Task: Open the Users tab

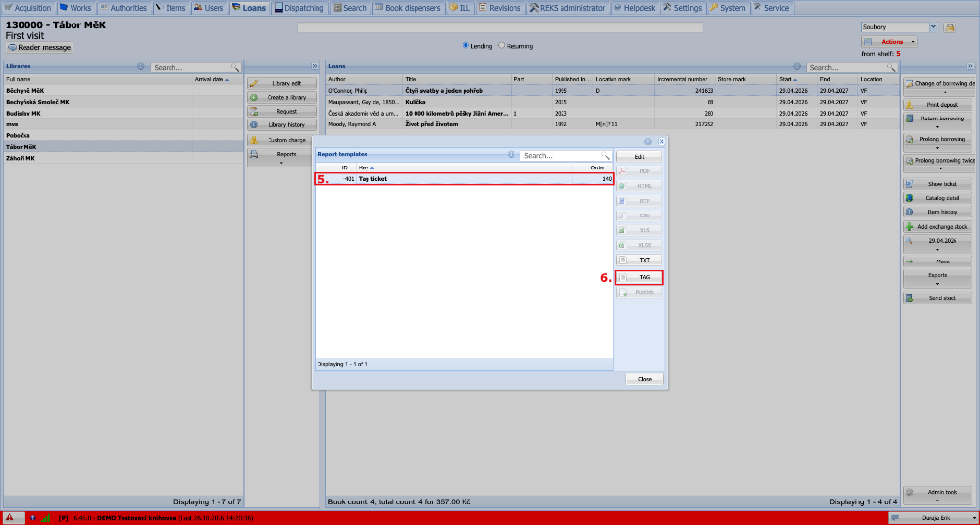Action: (x=209, y=8)
